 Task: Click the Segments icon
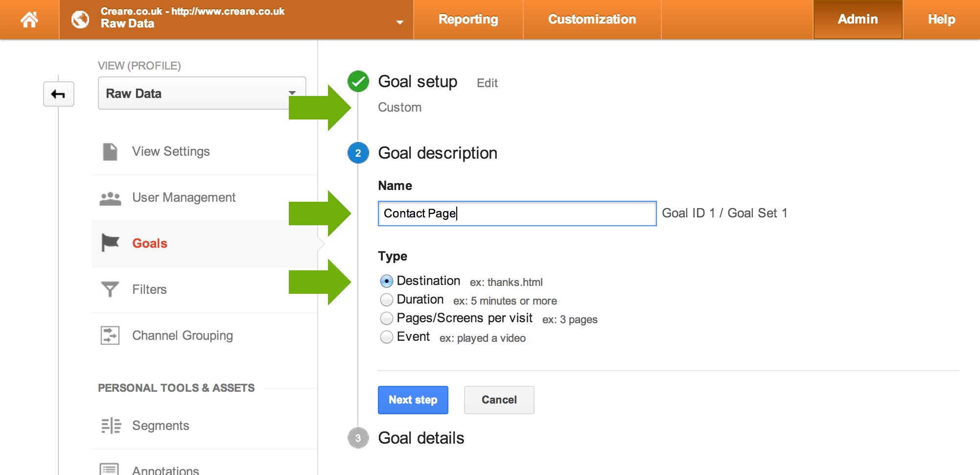click(x=111, y=426)
